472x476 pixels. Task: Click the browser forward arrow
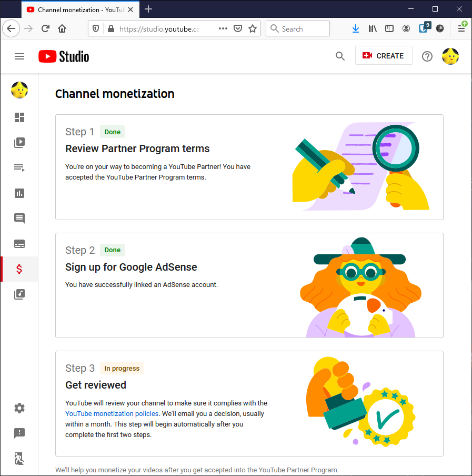tap(28, 28)
